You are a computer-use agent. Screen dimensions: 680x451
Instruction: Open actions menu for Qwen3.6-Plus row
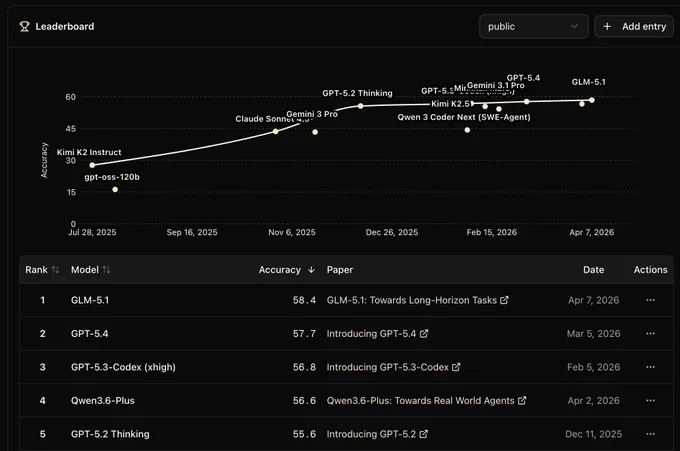point(650,400)
